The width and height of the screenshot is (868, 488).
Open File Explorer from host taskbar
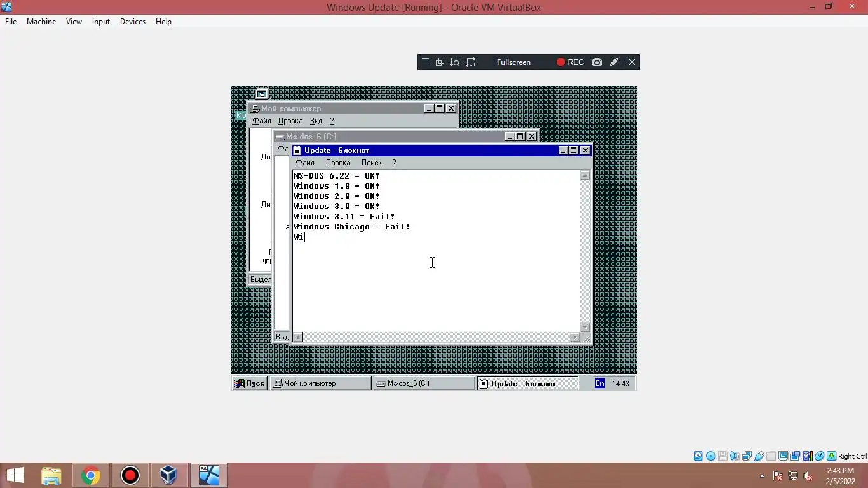(51, 475)
